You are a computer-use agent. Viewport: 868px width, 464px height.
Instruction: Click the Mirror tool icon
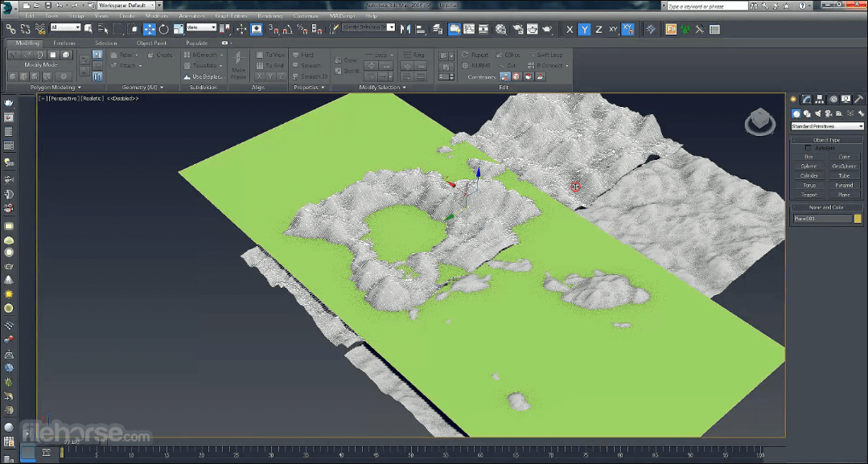[x=405, y=29]
